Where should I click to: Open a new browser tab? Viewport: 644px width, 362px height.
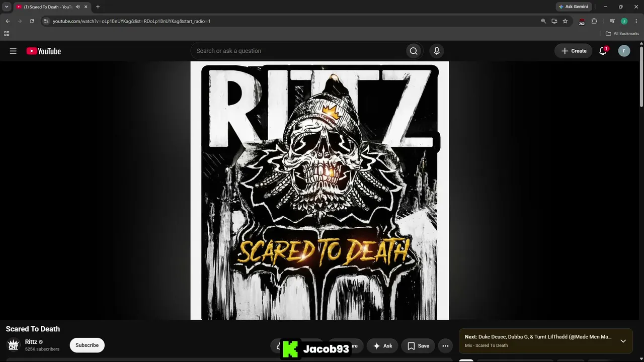click(x=98, y=7)
